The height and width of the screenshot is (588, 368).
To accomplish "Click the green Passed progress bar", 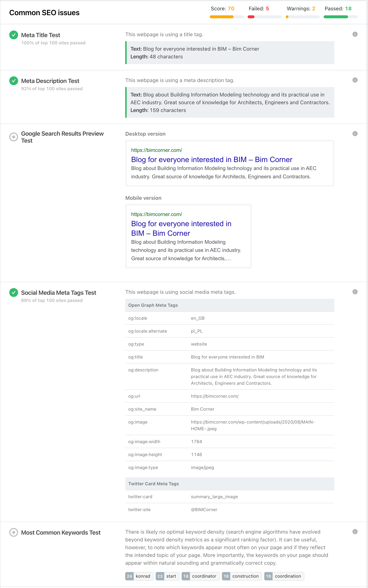I will pyautogui.click(x=340, y=17).
